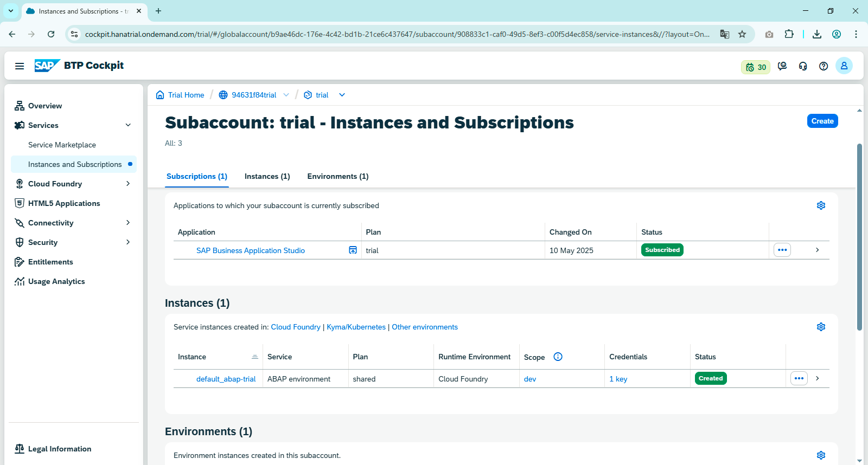Click the Create button
Viewport: 868px width, 465px height.
coord(822,121)
